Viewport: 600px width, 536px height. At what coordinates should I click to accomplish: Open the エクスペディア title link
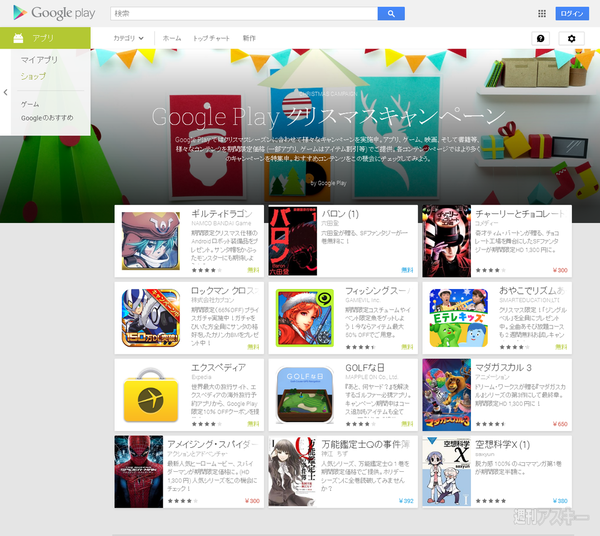point(218,368)
